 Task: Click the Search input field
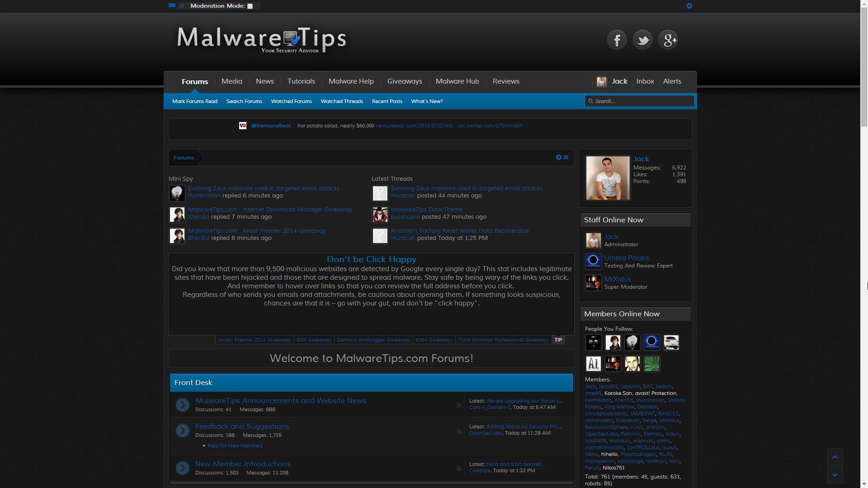(x=643, y=101)
